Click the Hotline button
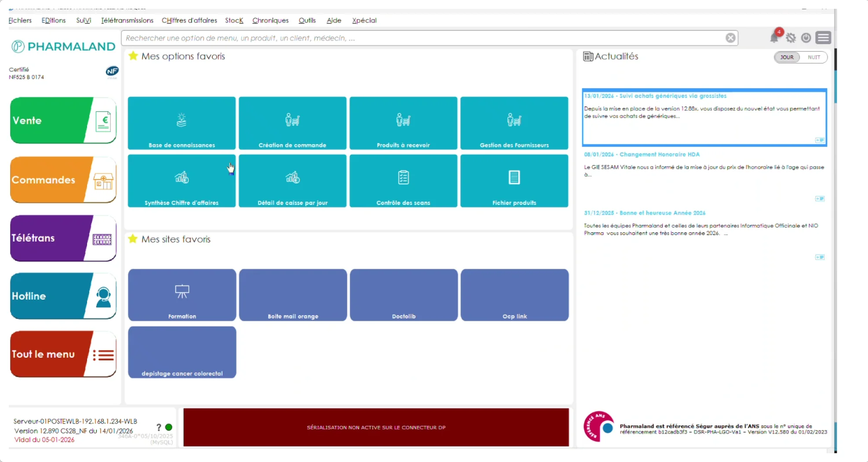The image size is (868, 462). click(x=63, y=296)
